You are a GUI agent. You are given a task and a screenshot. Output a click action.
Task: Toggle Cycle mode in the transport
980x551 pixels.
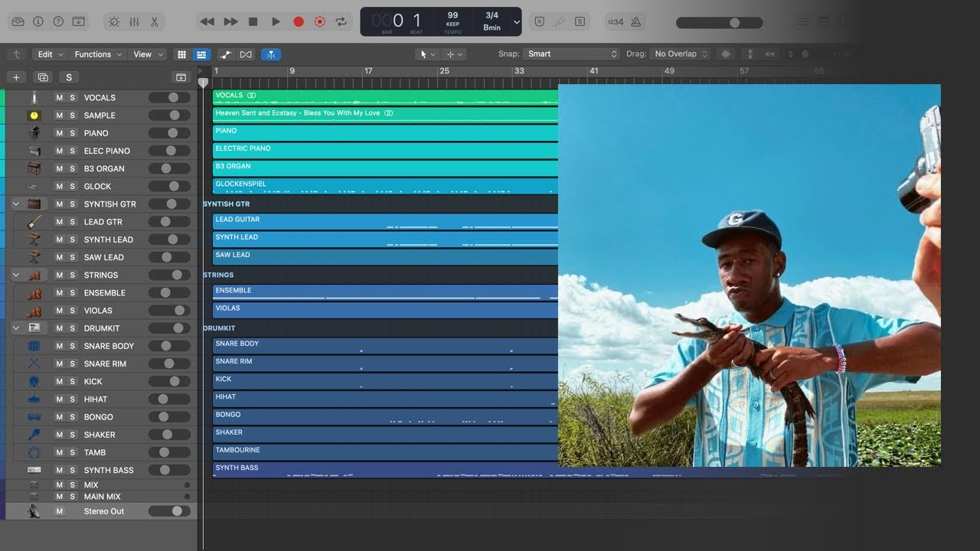(341, 22)
